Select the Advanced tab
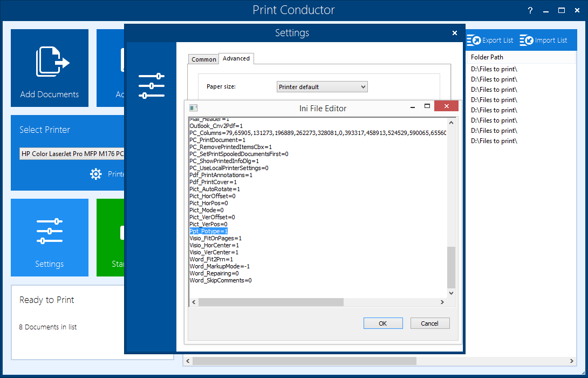The height and width of the screenshot is (378, 588). tap(236, 58)
